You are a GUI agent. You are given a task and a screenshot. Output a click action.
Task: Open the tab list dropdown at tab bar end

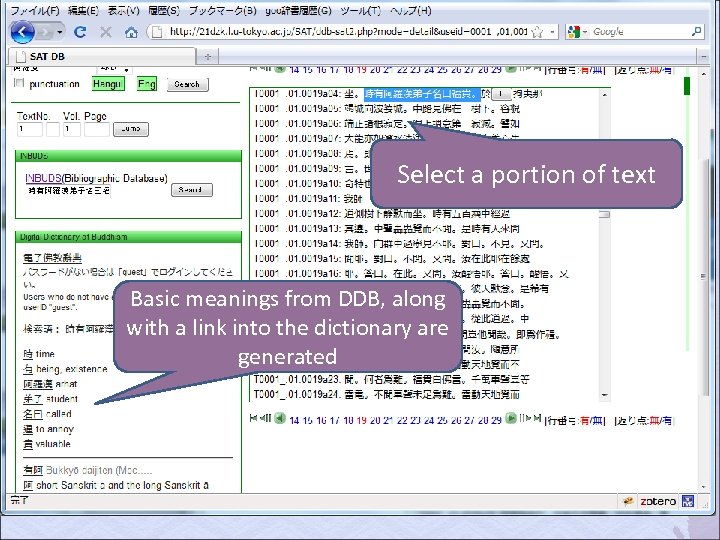(703, 57)
